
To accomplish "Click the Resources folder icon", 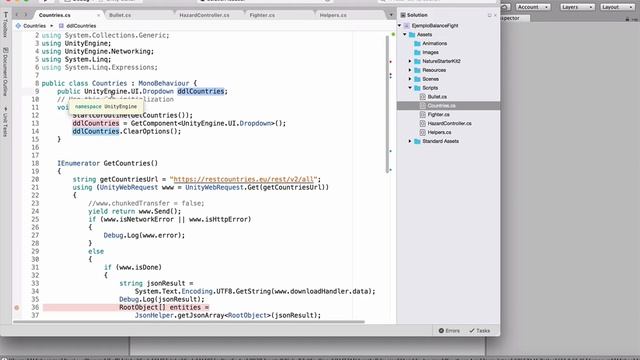I will [417, 70].
